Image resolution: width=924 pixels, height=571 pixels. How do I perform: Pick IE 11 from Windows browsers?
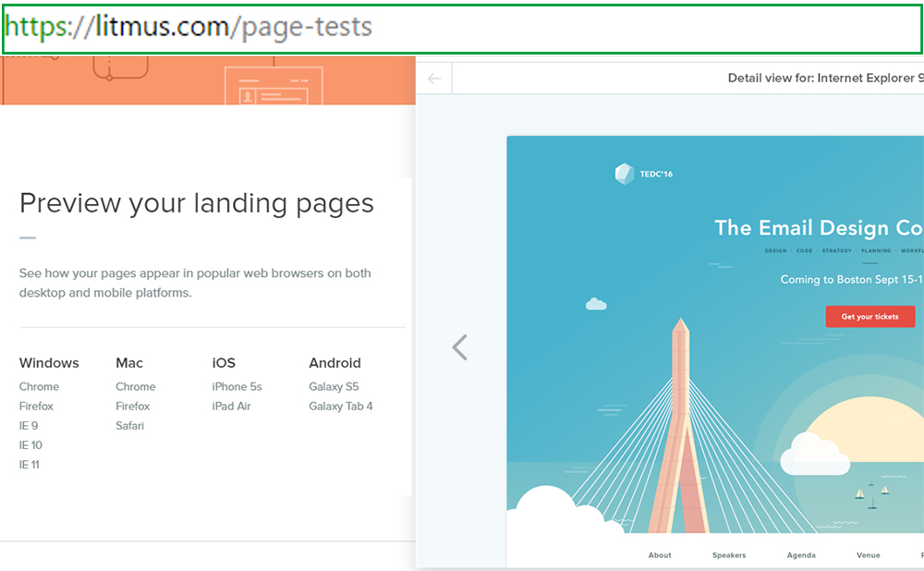click(x=30, y=465)
